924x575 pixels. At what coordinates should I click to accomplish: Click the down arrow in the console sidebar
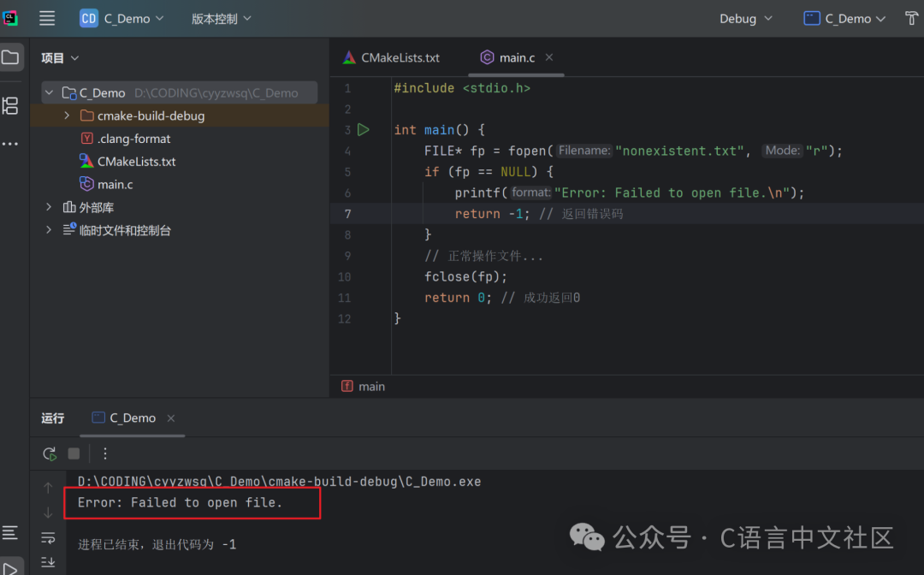coord(48,513)
